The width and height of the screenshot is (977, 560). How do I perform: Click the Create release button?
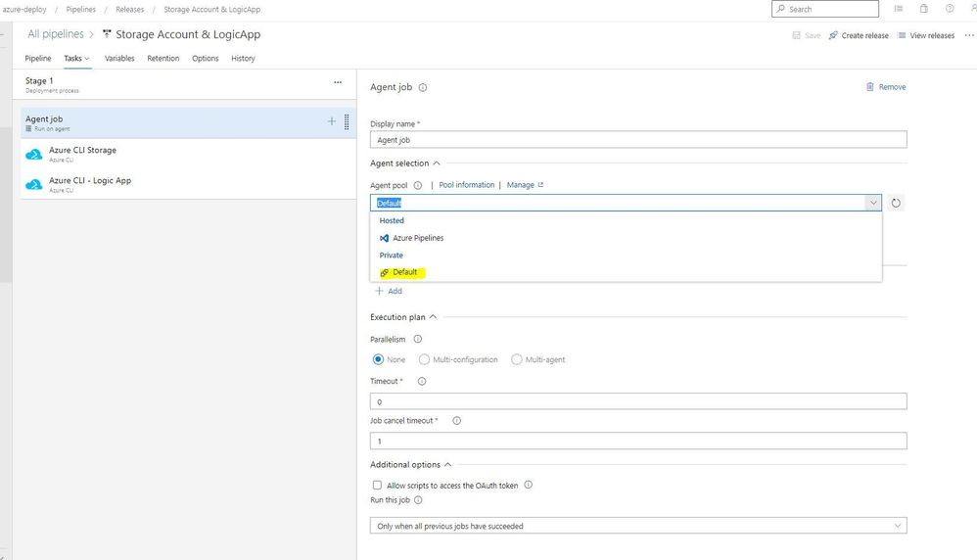click(859, 35)
